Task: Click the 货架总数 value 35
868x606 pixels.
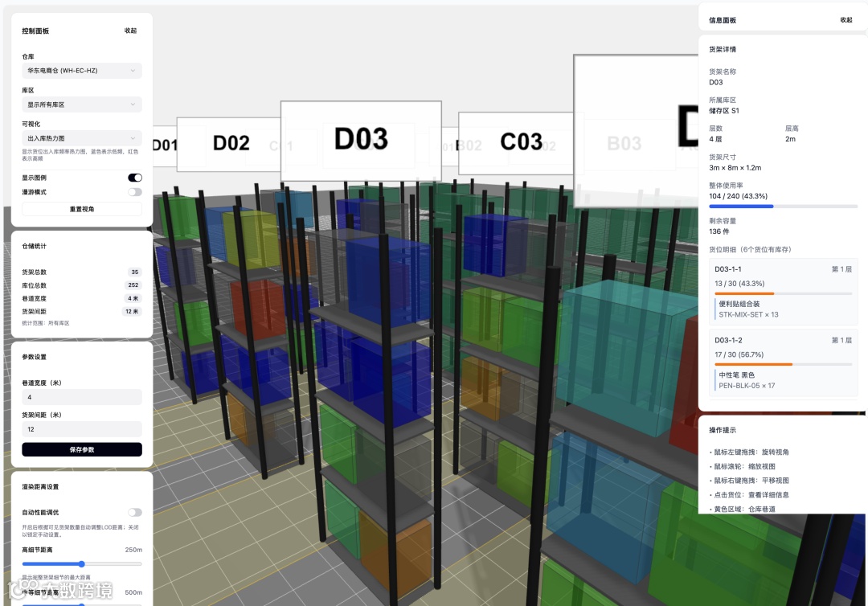Action: (134, 272)
